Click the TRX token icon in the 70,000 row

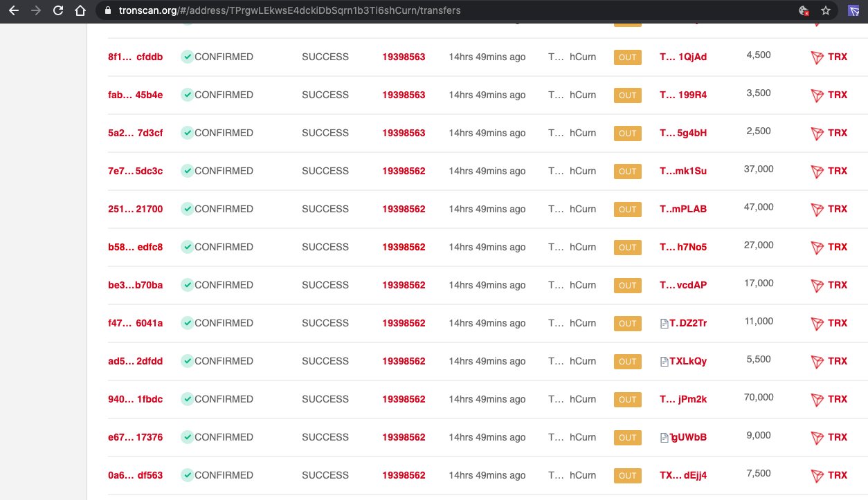(817, 400)
